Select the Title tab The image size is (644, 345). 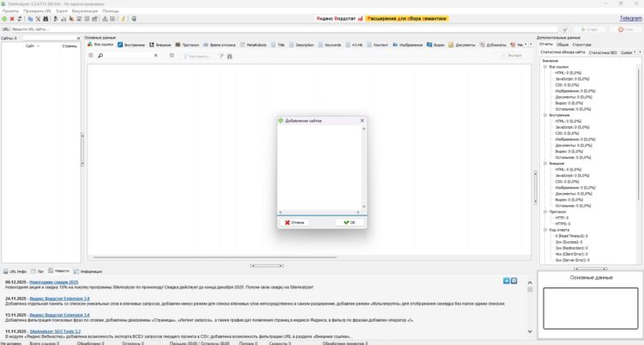click(x=277, y=45)
